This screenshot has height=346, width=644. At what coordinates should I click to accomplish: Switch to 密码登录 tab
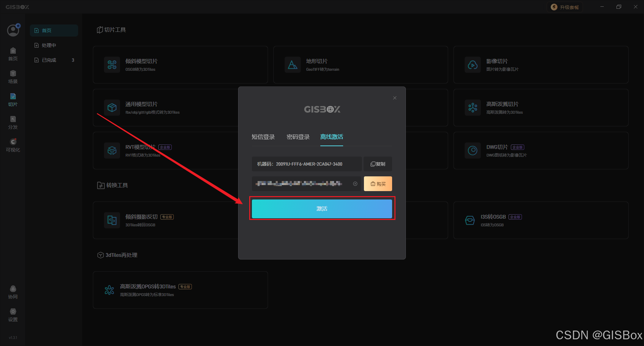pos(298,137)
